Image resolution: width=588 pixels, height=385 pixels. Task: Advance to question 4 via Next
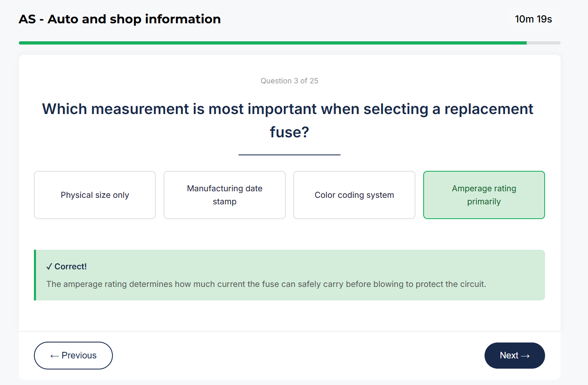point(514,355)
